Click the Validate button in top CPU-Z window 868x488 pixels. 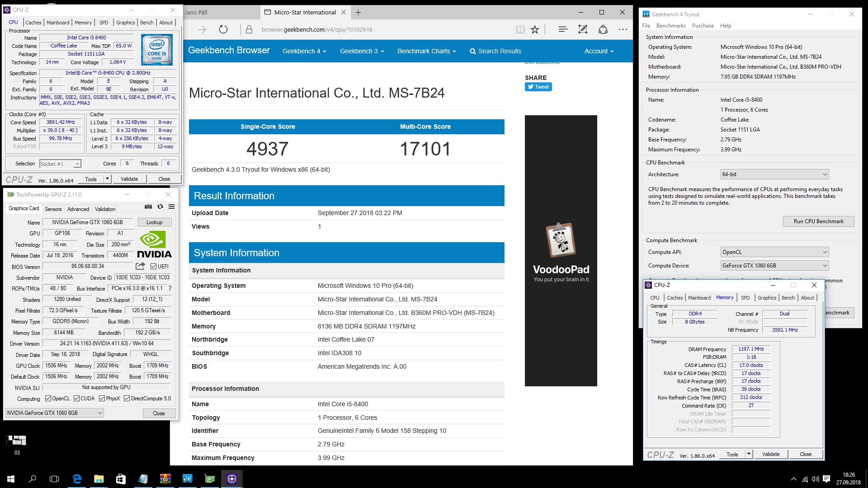click(129, 179)
